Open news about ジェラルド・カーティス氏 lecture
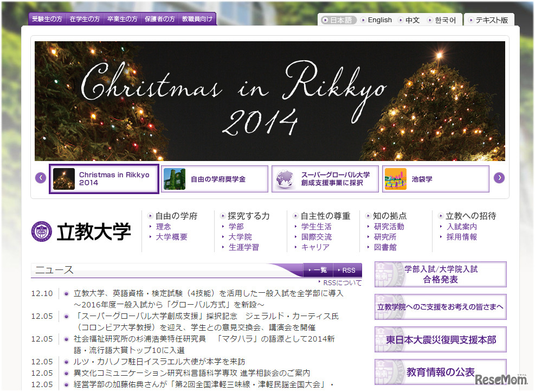This screenshot has height=392, width=535. [x=206, y=322]
